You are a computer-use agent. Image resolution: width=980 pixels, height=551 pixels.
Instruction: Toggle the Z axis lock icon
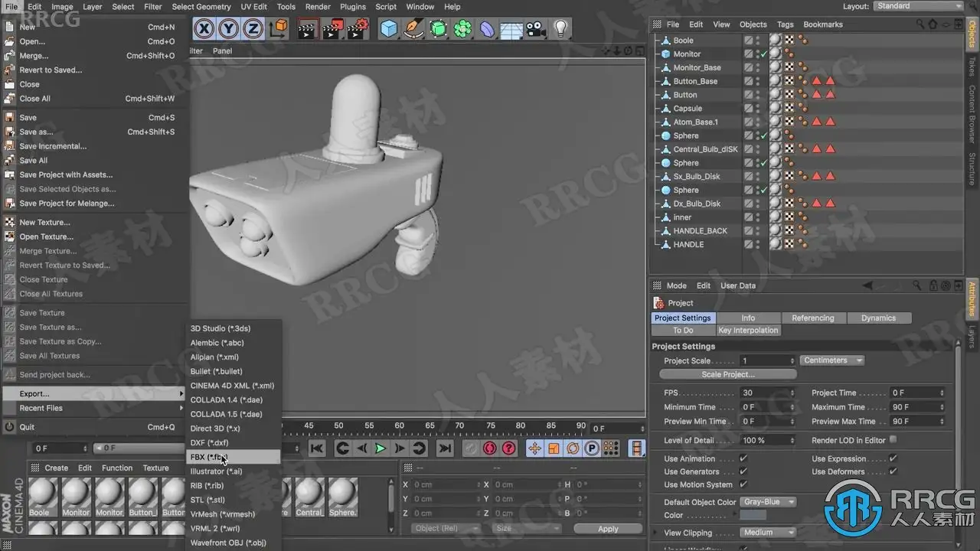click(253, 29)
